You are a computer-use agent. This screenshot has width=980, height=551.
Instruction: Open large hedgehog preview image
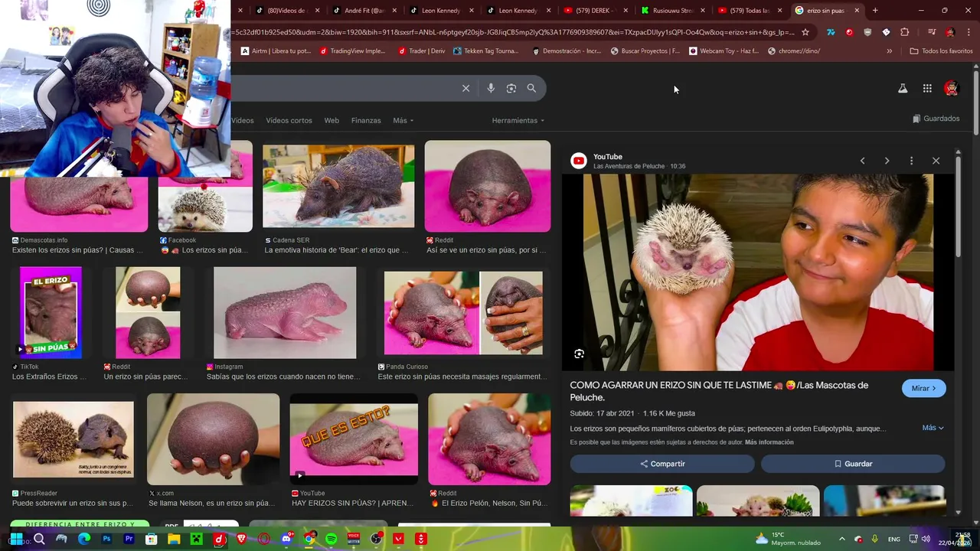tap(758, 272)
